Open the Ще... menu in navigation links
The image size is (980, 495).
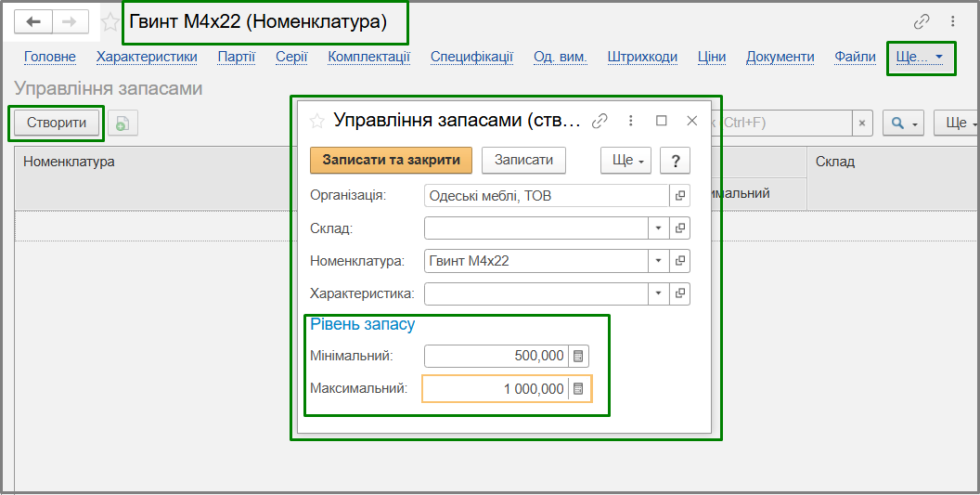(920, 58)
